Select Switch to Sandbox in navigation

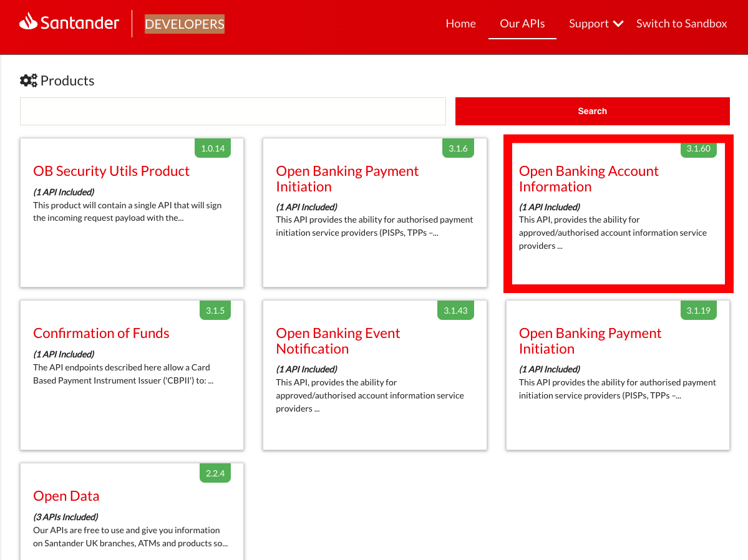(x=681, y=23)
